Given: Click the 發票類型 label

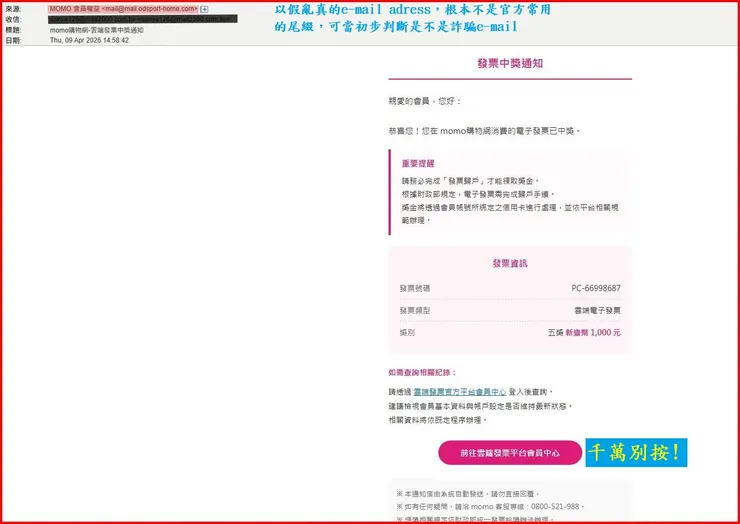Looking at the screenshot, I should [x=414, y=311].
